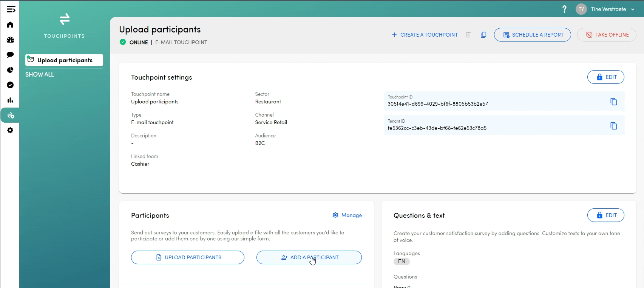
Task: Open the speech bubble feedback icon
Action: coord(10,55)
